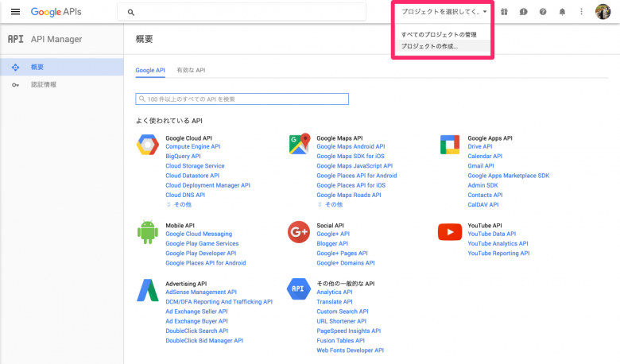620x364 pixels.
Task: Open YouTube Data API link
Action: pyautogui.click(x=492, y=234)
